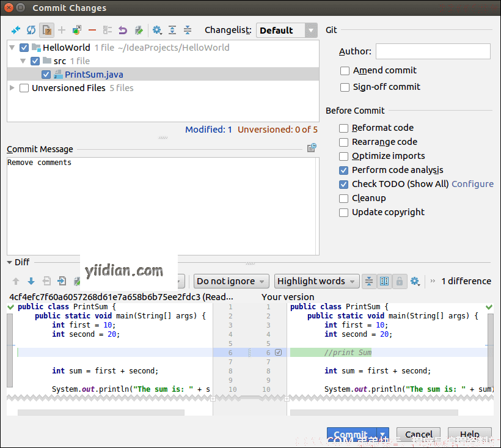This screenshot has height=448, width=501.
Task: Uncheck the src folder checkbox
Action: click(35, 61)
